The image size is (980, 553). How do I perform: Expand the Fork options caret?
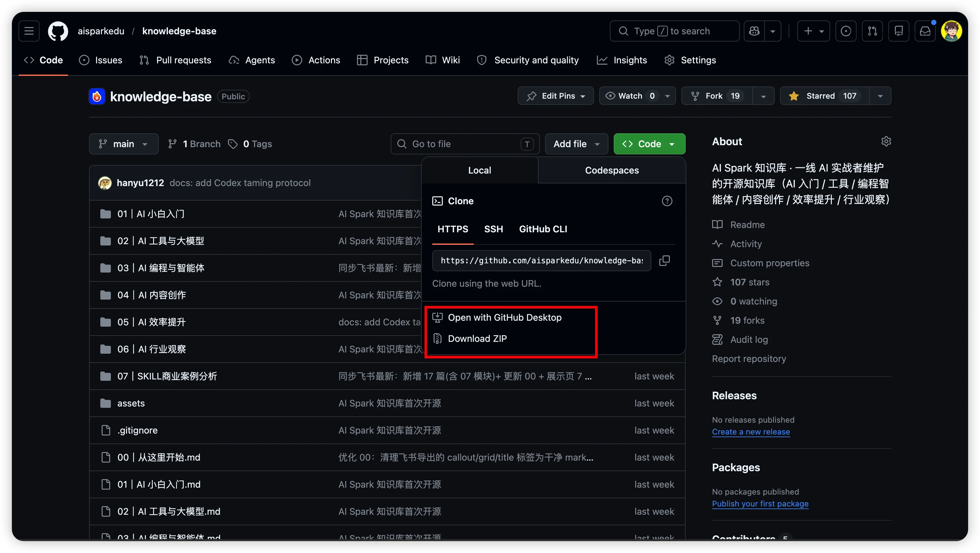pyautogui.click(x=763, y=96)
